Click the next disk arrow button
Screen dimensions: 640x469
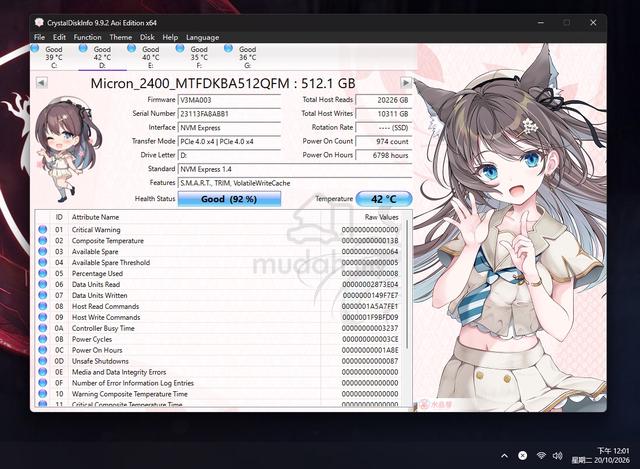point(406,82)
